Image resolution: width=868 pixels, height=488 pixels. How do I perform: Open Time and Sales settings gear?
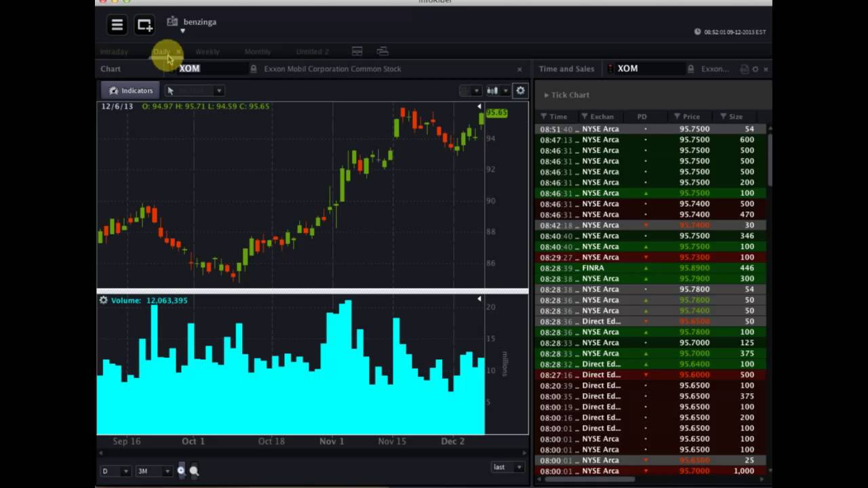(755, 69)
